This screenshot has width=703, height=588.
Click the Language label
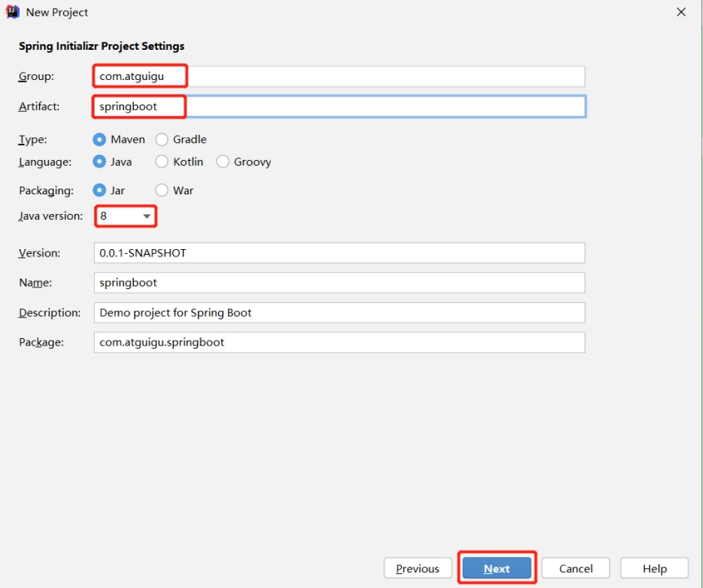pos(45,162)
